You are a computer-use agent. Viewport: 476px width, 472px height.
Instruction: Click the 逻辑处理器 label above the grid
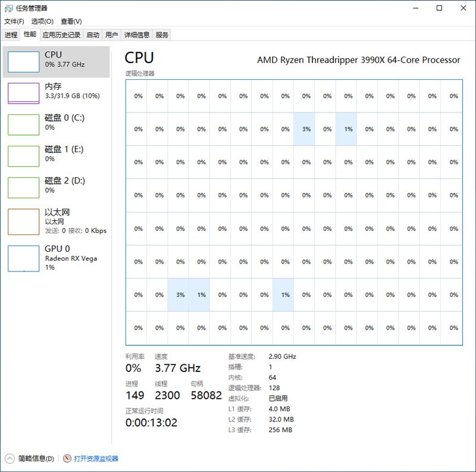[x=140, y=73]
